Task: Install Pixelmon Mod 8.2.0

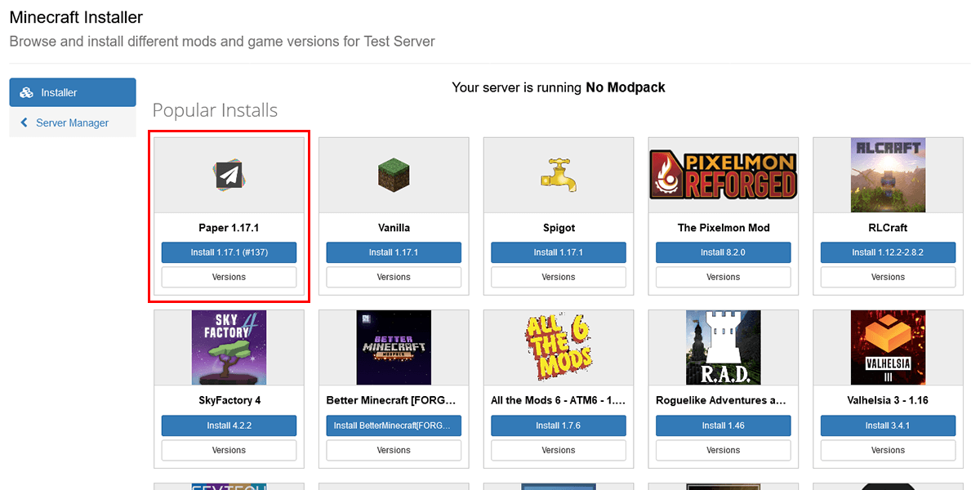Action: pos(723,252)
